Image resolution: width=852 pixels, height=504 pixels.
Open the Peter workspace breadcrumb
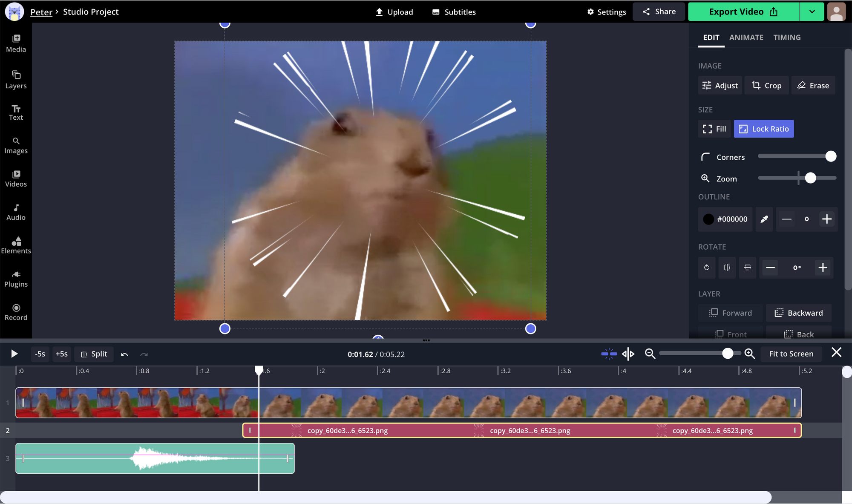pos(41,12)
